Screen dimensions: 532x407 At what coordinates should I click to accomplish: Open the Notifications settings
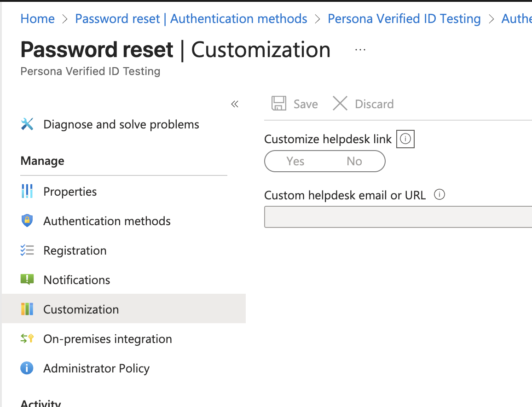click(77, 280)
